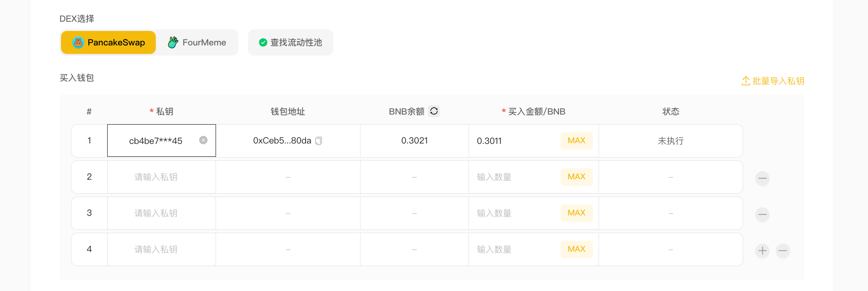
Task: Remove wallet row 3 with minus icon
Action: 762,214
